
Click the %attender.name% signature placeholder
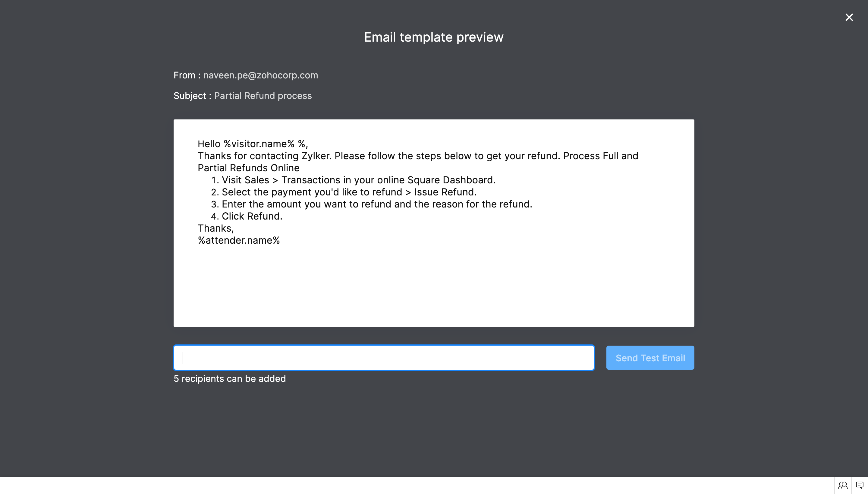tap(239, 241)
